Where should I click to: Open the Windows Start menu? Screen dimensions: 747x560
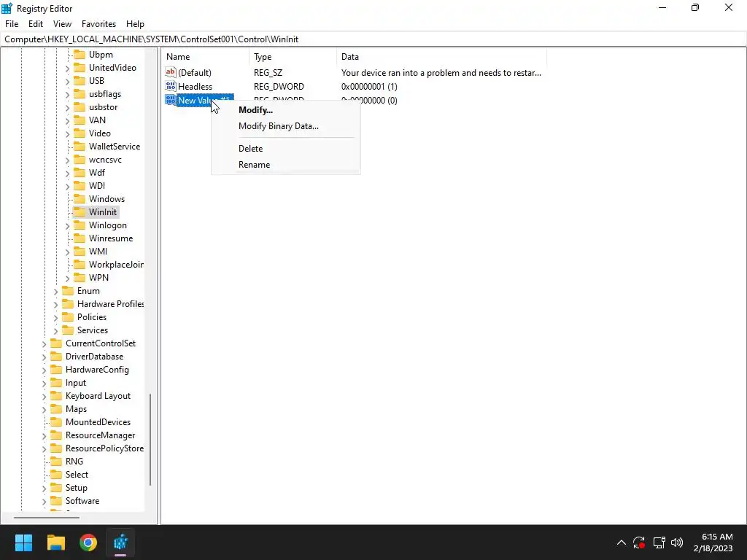tap(23, 542)
